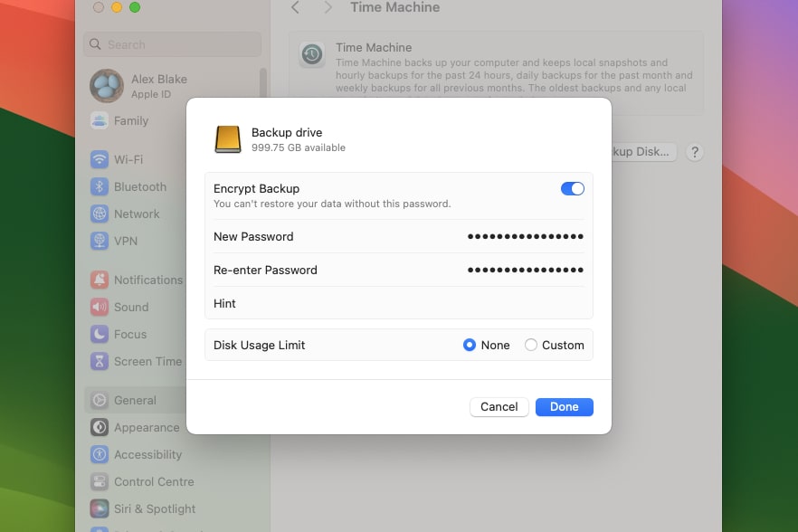Open the Control Centre icon
798x532 pixels.
pyautogui.click(x=100, y=481)
